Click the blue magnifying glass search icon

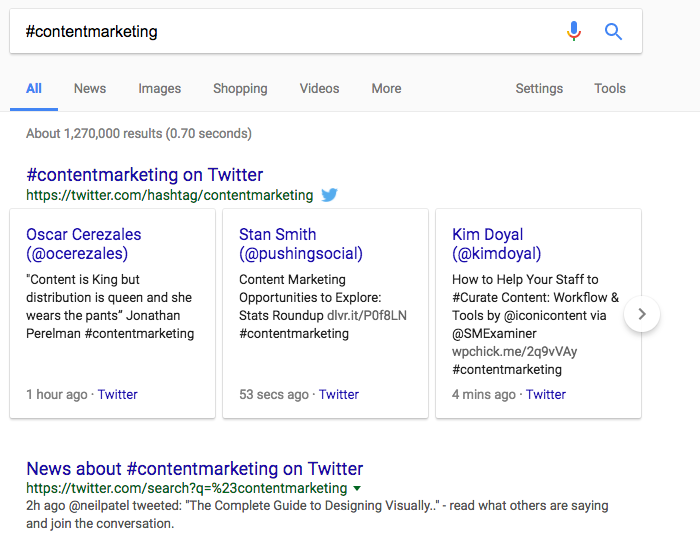pyautogui.click(x=613, y=32)
